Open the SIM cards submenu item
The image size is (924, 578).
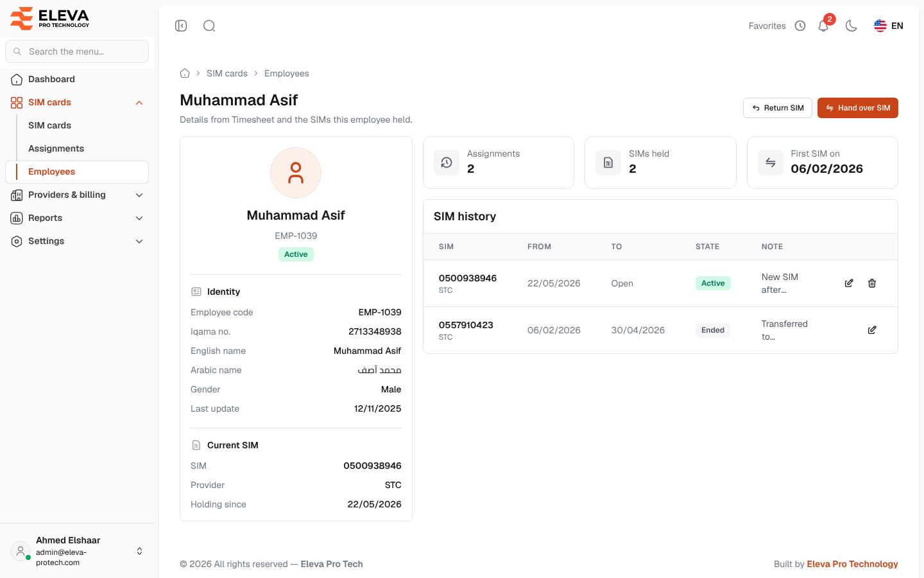pos(49,125)
